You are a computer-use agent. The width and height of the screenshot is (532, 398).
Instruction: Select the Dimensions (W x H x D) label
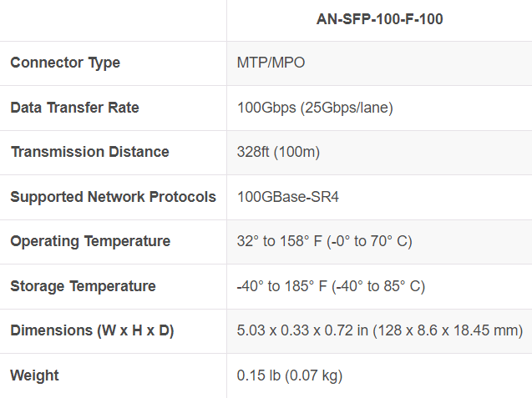(92, 330)
